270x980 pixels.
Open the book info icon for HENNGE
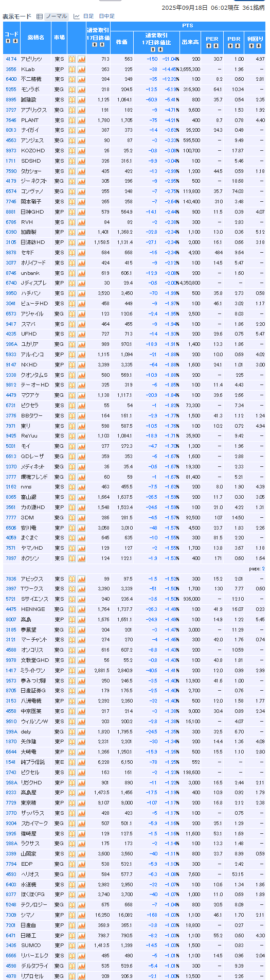coord(72,609)
